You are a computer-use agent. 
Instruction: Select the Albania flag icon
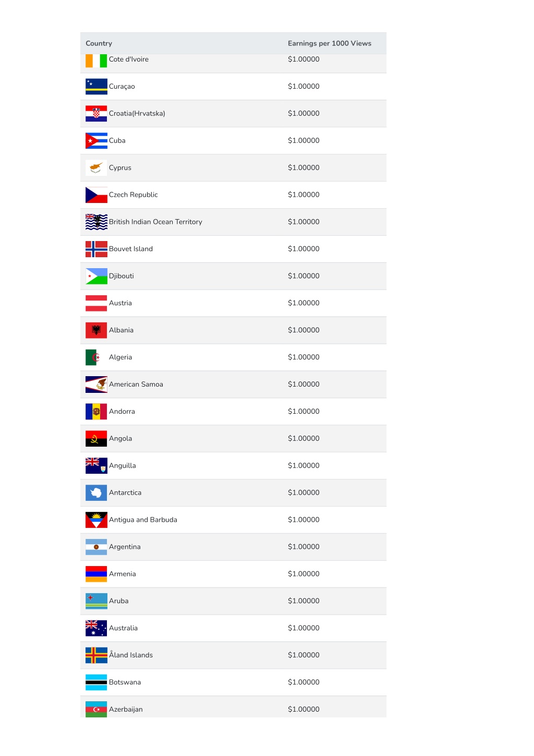[x=96, y=330]
